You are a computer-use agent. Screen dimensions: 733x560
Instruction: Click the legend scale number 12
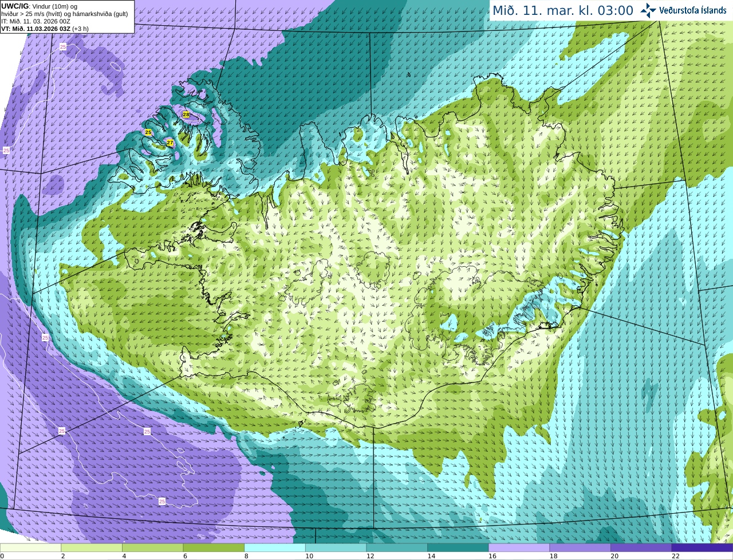[370, 556]
